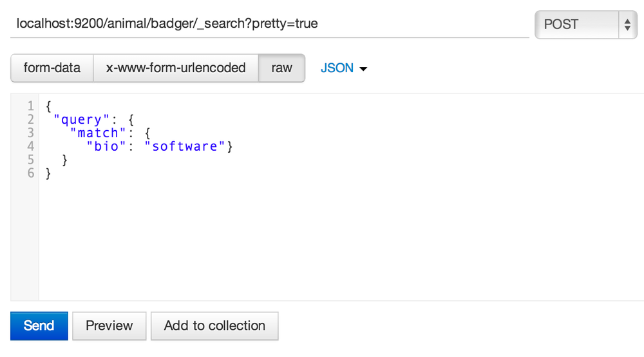
Task: Click the "match" key in the body
Action: point(97,133)
